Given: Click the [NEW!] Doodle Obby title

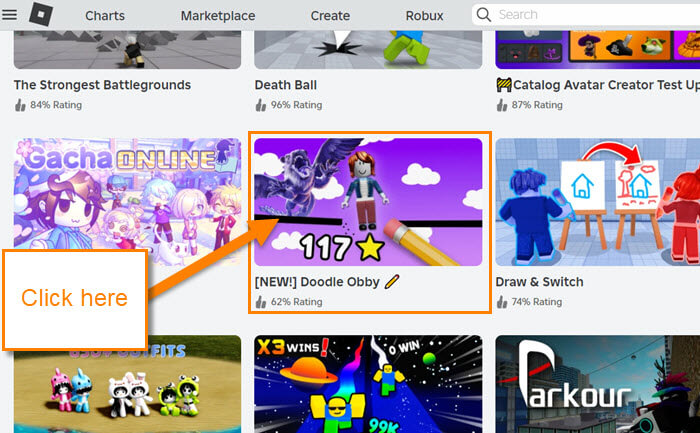Looking at the screenshot, I should point(327,282).
